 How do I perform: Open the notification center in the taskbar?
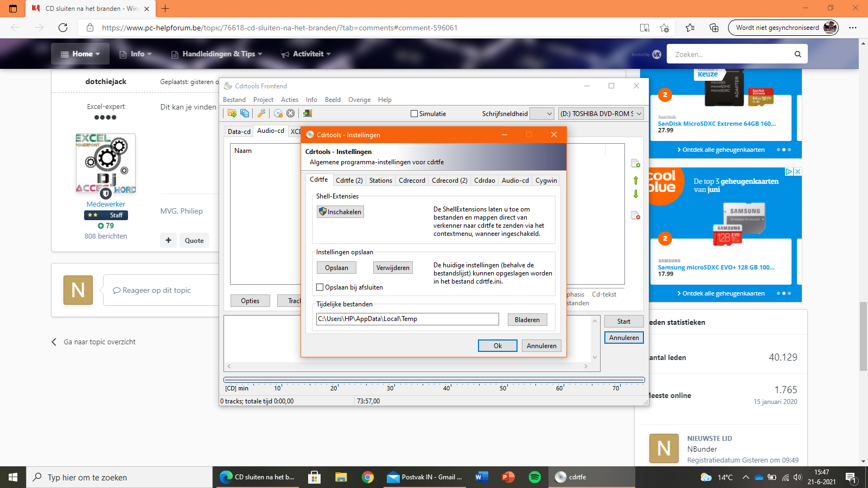coord(851,477)
